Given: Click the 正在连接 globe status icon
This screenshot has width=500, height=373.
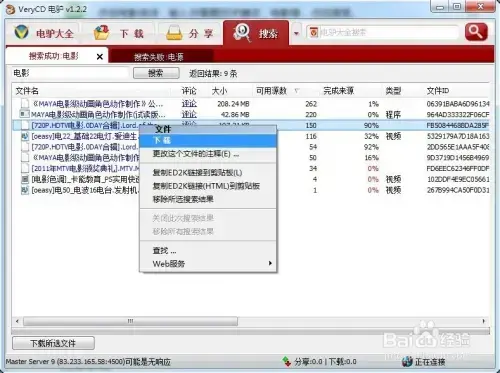Looking at the screenshot, I should click(x=407, y=361).
